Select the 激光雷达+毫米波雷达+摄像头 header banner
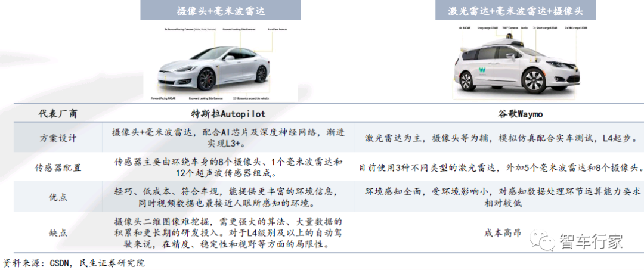This screenshot has height=270, width=644. pos(515,10)
